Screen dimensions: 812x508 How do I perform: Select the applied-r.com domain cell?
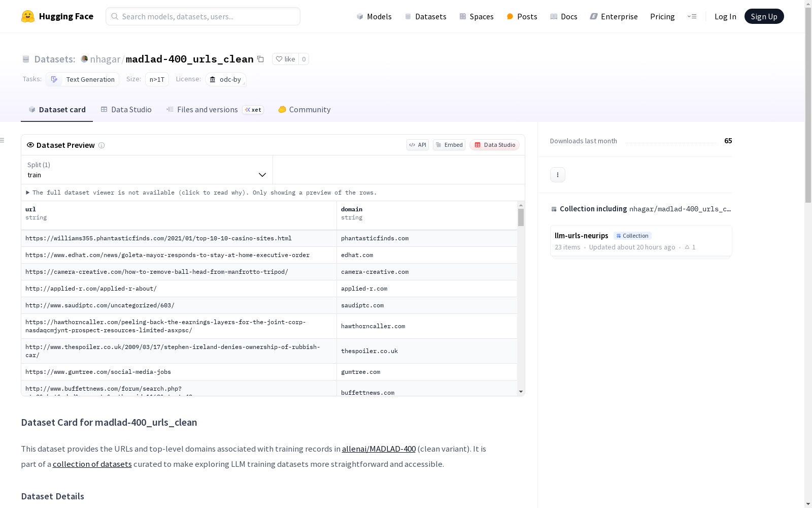pos(427,289)
